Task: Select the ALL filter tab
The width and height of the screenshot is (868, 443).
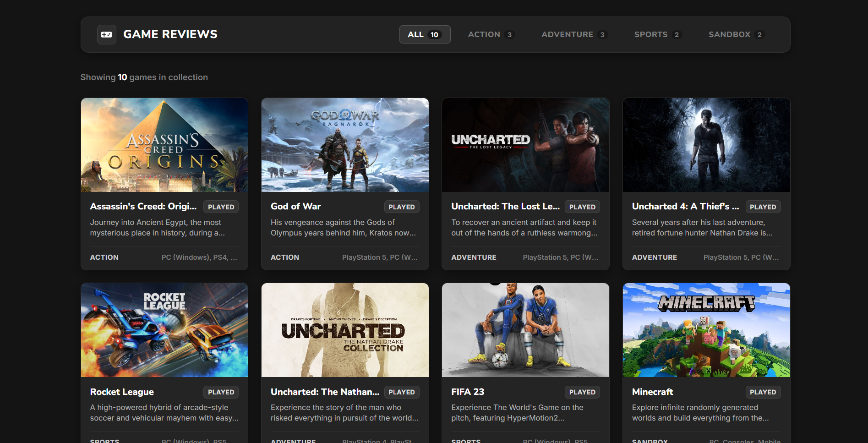Action: [425, 35]
